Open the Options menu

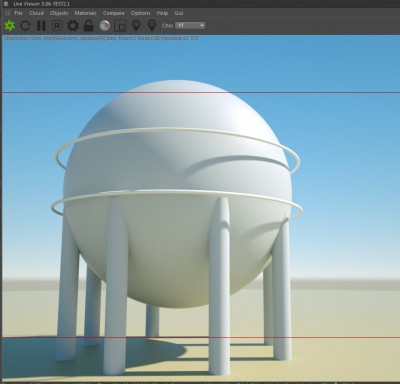pos(140,13)
